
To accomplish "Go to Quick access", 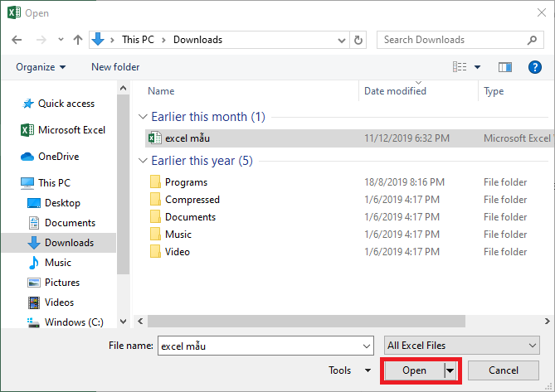I will (66, 104).
